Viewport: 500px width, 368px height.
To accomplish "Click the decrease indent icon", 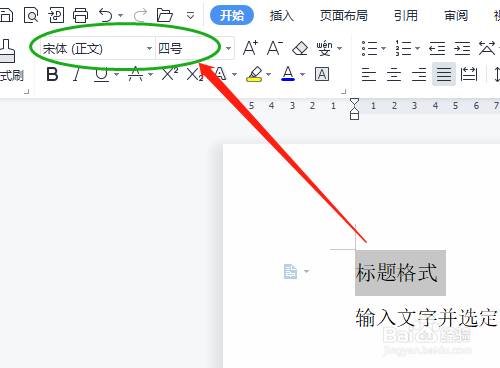I will tap(437, 49).
